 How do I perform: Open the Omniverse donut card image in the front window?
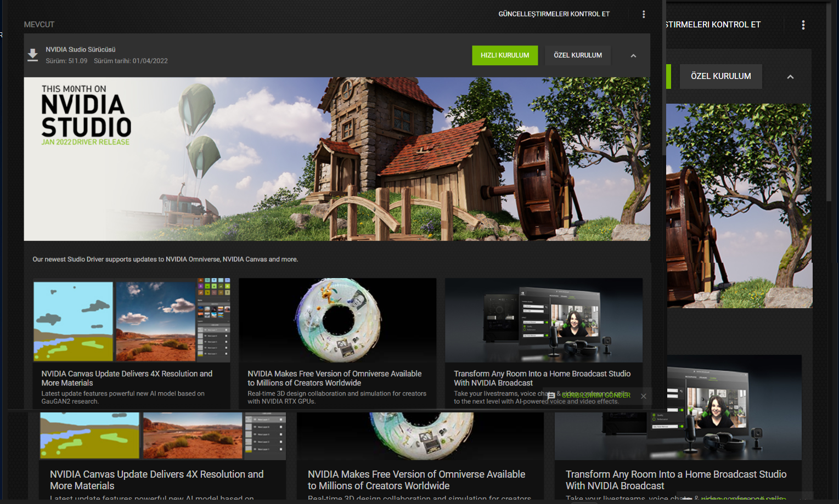(337, 320)
